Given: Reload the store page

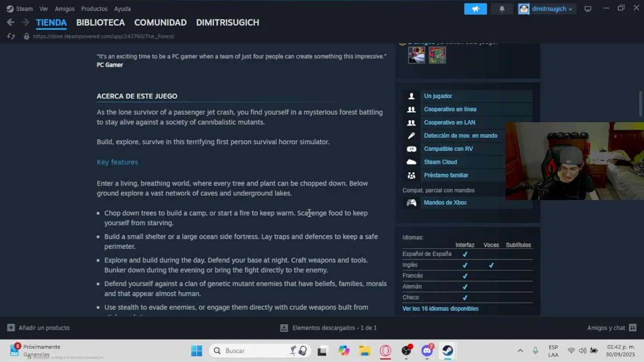Looking at the screenshot, I should pyautogui.click(x=11, y=36).
